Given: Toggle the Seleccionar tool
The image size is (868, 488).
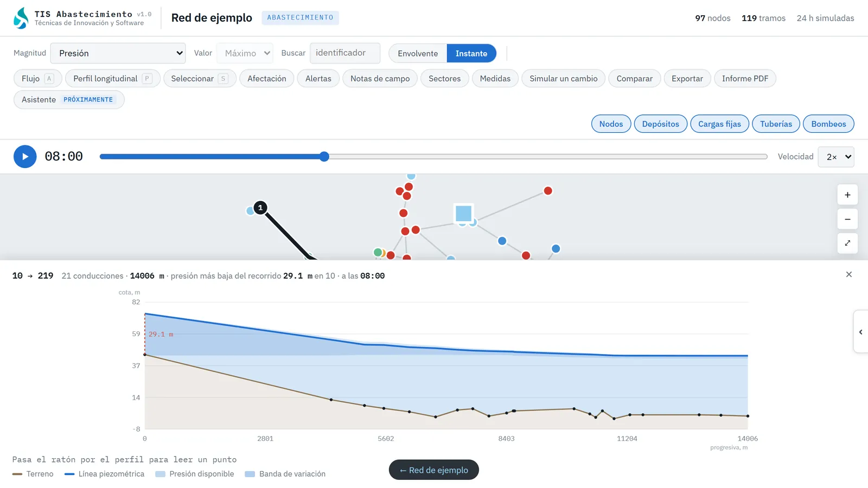Looking at the screenshot, I should (200, 79).
